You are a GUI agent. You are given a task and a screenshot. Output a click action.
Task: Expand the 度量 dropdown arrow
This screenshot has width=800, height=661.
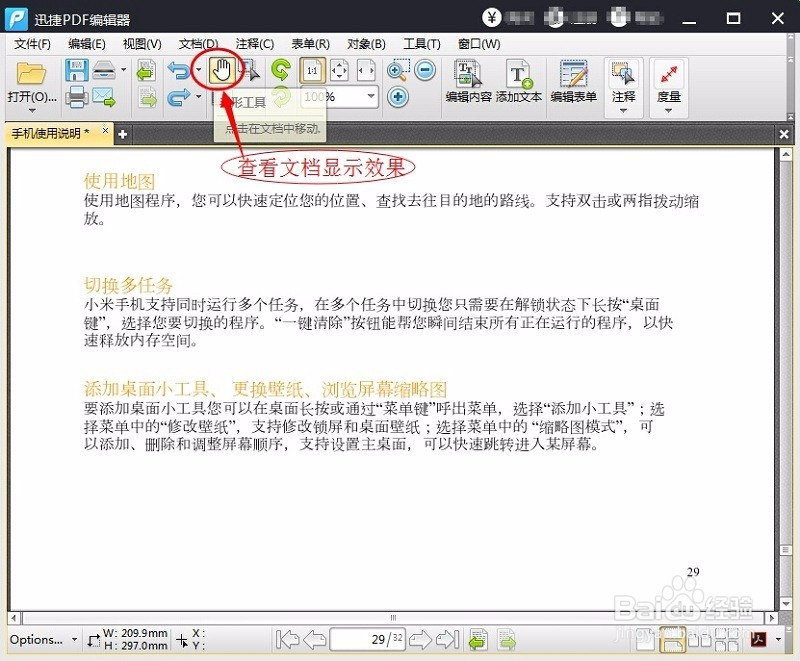pos(668,111)
